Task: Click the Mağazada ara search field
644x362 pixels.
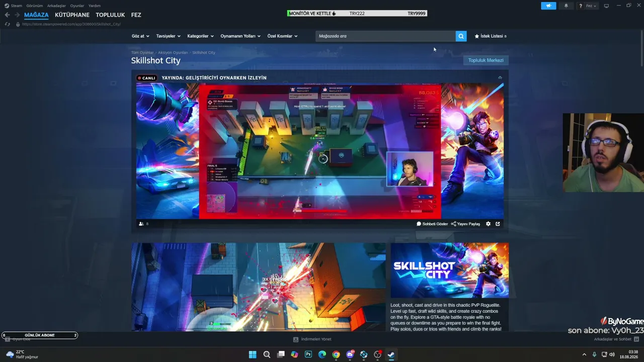Action: [x=385, y=36]
